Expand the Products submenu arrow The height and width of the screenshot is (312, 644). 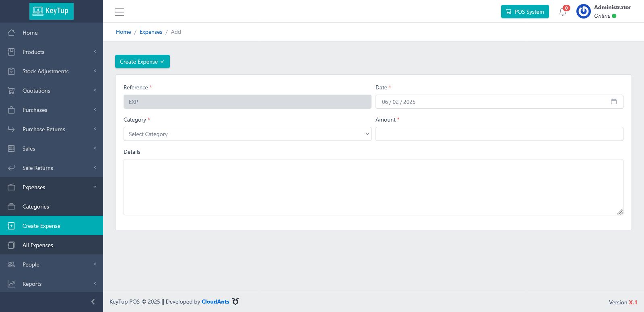tap(95, 52)
